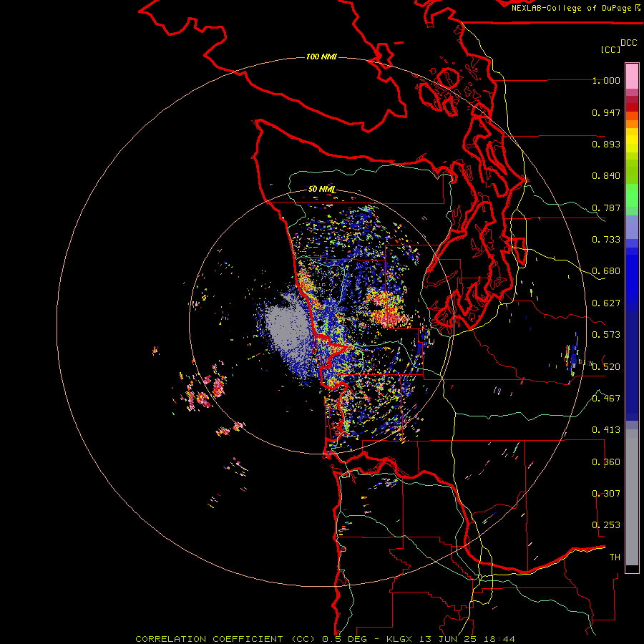The height and width of the screenshot is (644, 644).
Task: Click the 0.627 color scale value
Action: coord(606,303)
